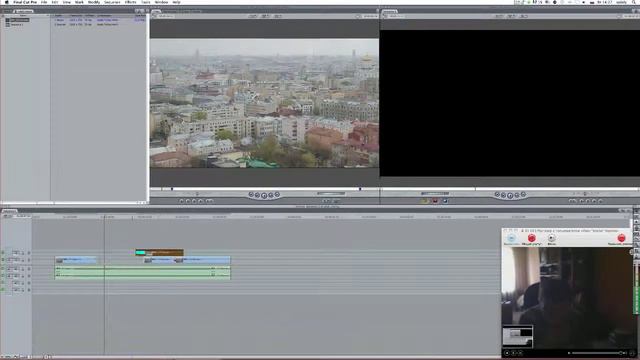Click Show Match Frame in the Viewer
This screenshot has height=360, width=640.
point(182,201)
